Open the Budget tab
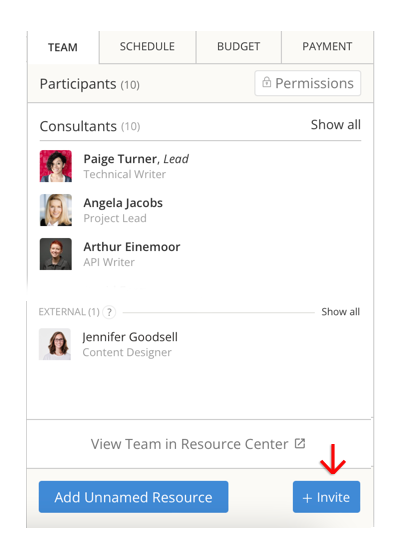Image resolution: width=402 pixels, height=552 pixels. 238,47
